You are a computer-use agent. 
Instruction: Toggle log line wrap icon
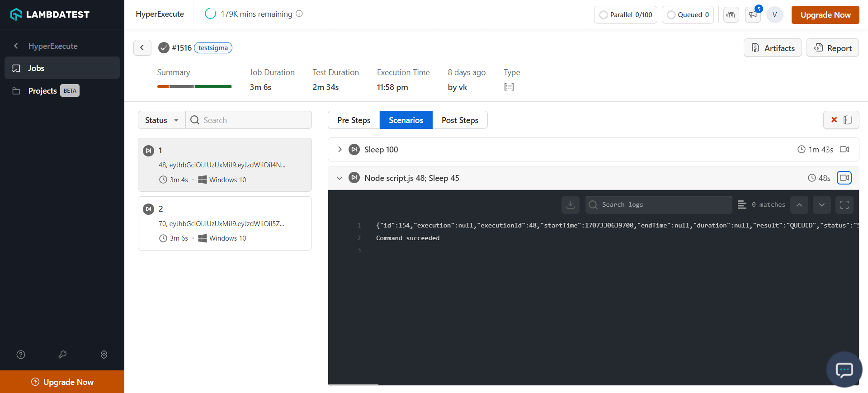click(x=742, y=205)
